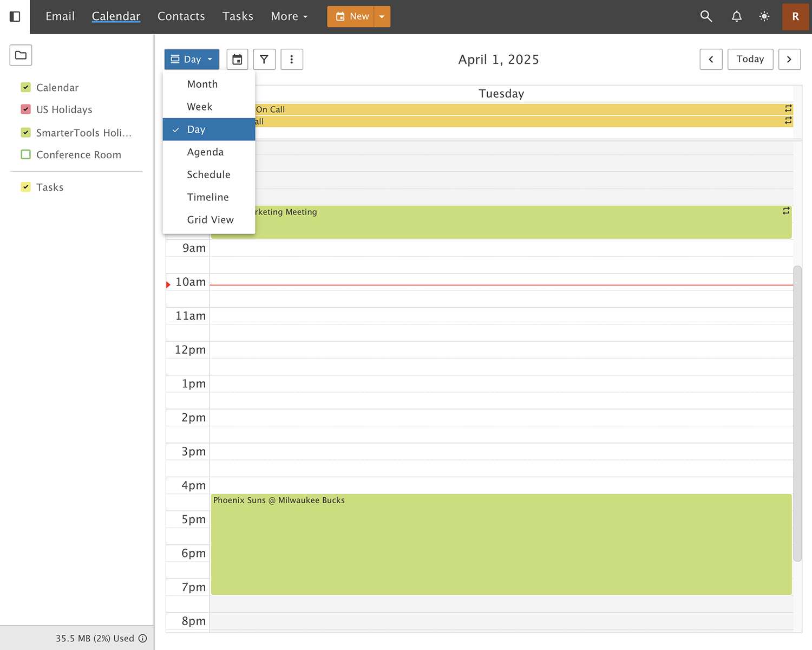
Task: Expand the New button dropdown arrow
Action: (x=382, y=17)
